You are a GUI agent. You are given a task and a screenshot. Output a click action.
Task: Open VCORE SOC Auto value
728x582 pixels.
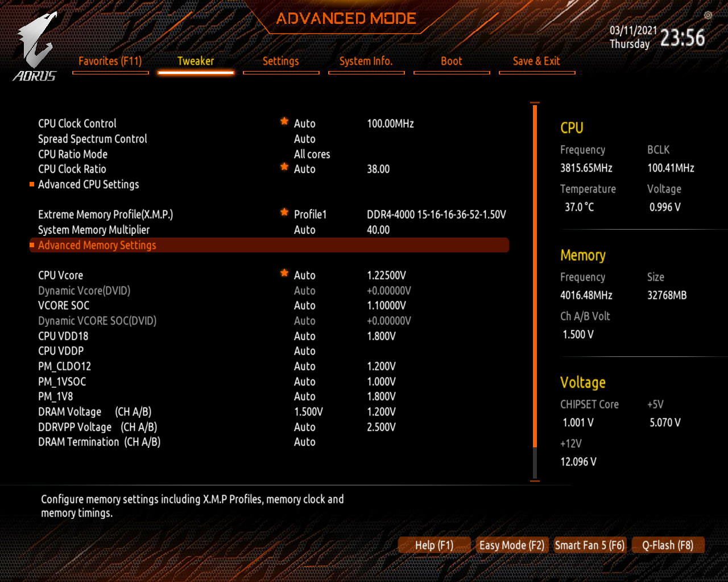pos(305,305)
